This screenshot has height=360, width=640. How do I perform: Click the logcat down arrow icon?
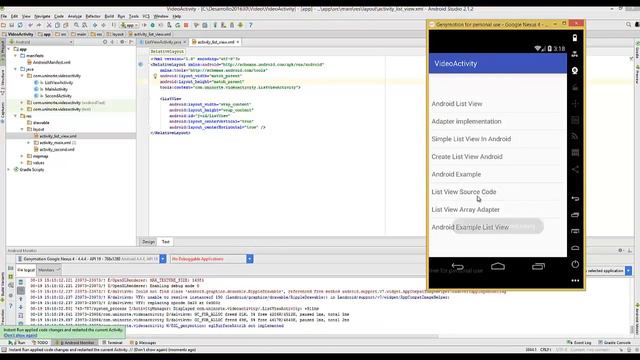click(x=21, y=307)
